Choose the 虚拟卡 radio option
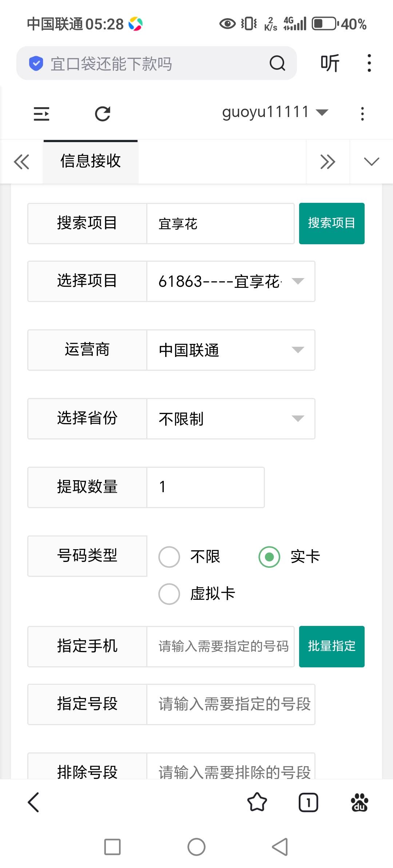 click(169, 594)
